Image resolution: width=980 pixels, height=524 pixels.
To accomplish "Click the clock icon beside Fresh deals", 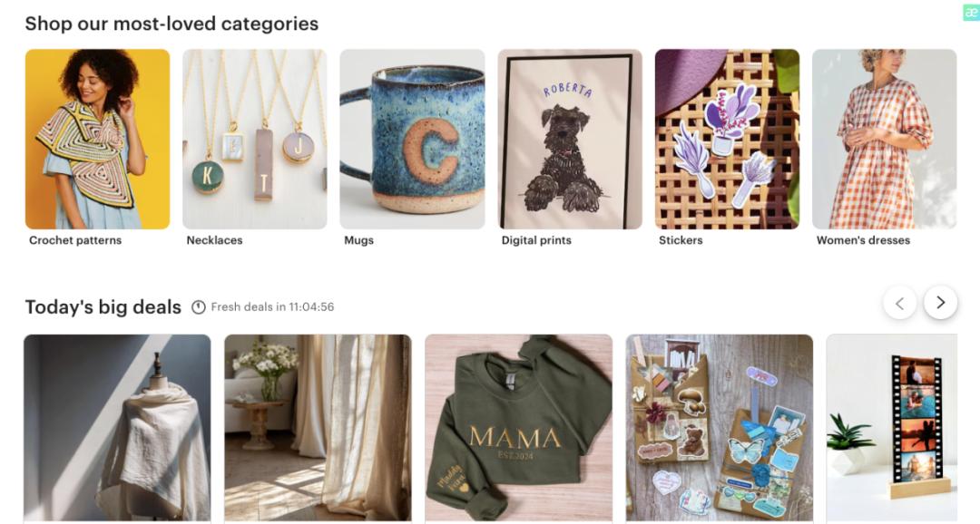I will 198,307.
